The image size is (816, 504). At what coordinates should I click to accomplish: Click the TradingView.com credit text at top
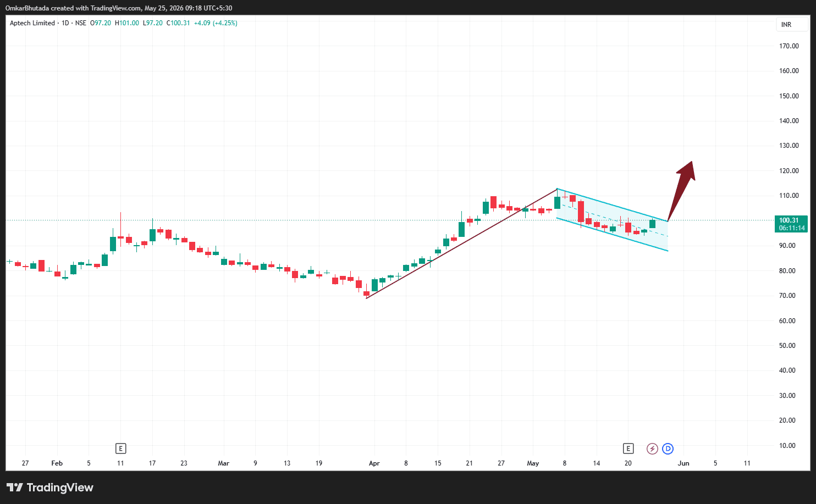tap(115, 8)
